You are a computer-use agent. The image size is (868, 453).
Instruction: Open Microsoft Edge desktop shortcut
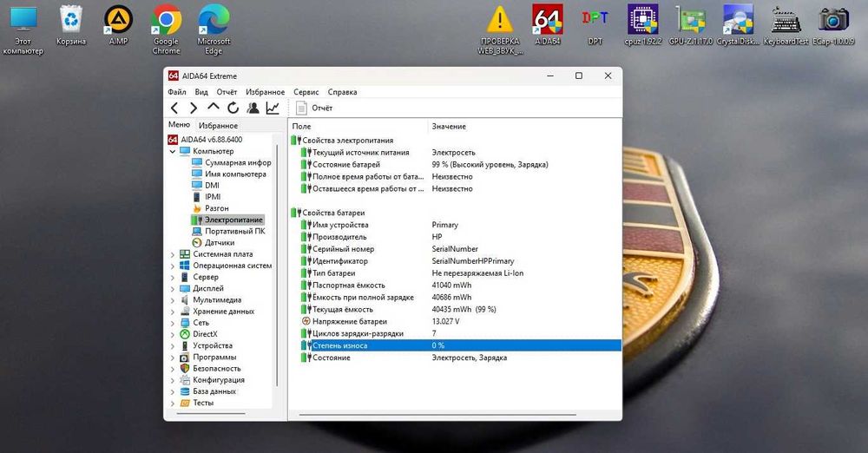214,30
